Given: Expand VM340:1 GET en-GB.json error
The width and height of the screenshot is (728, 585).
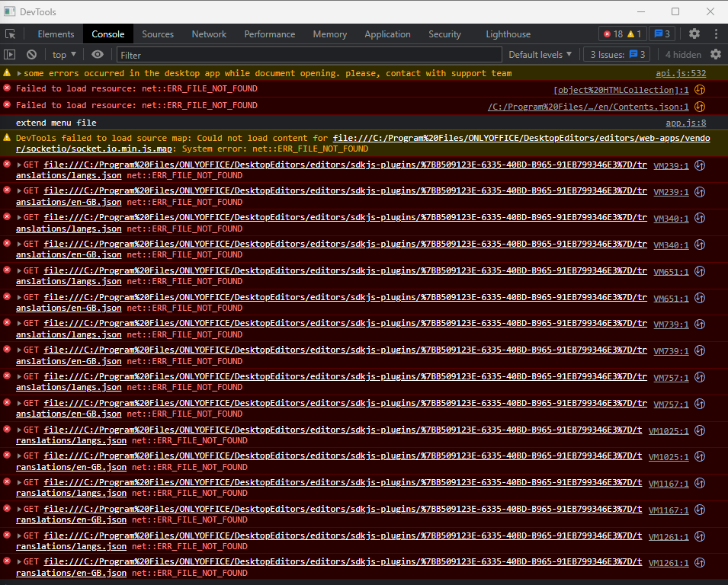Looking at the screenshot, I should pyautogui.click(x=19, y=244).
